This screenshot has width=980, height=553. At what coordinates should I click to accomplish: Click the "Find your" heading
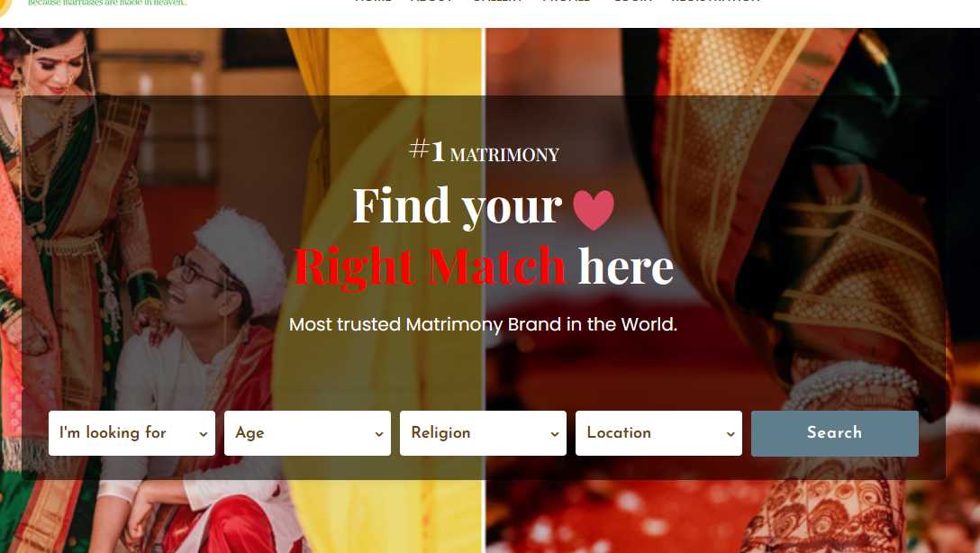(457, 206)
